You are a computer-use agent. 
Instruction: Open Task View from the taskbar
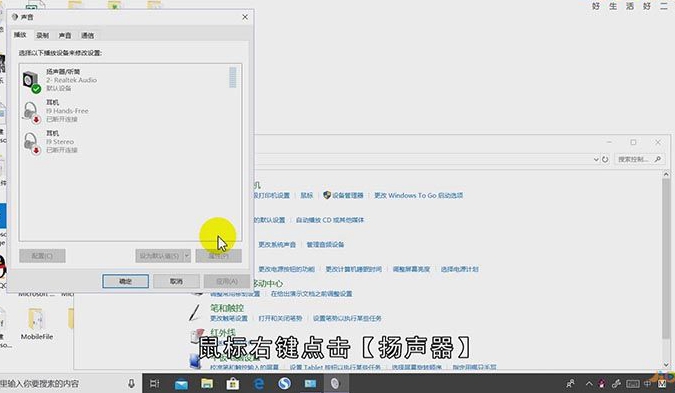[155, 384]
